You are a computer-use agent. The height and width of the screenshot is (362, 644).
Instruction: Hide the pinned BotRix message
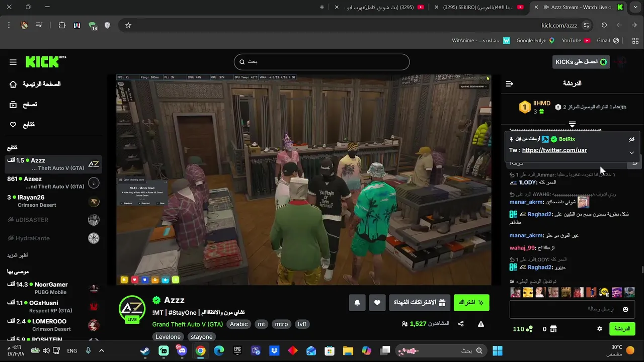[x=631, y=139]
